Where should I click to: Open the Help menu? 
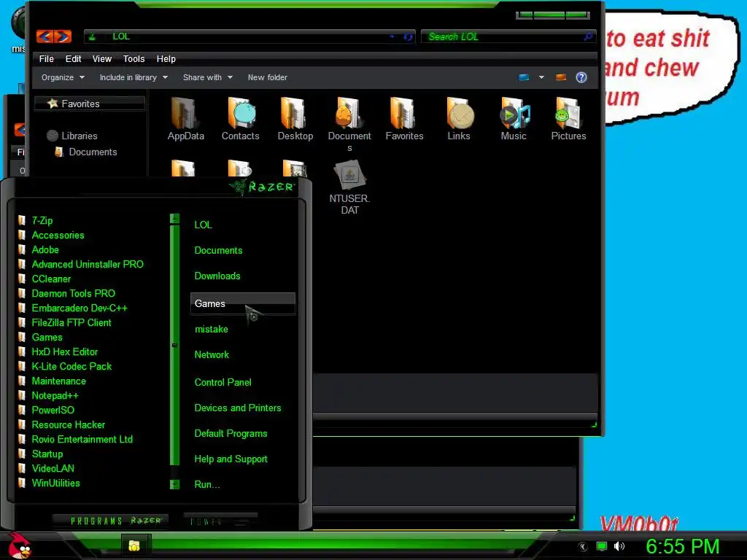166,58
